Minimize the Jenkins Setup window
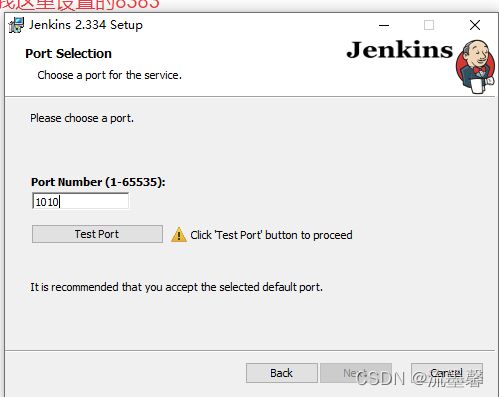Image resolution: width=499 pixels, height=397 pixels. [x=384, y=25]
